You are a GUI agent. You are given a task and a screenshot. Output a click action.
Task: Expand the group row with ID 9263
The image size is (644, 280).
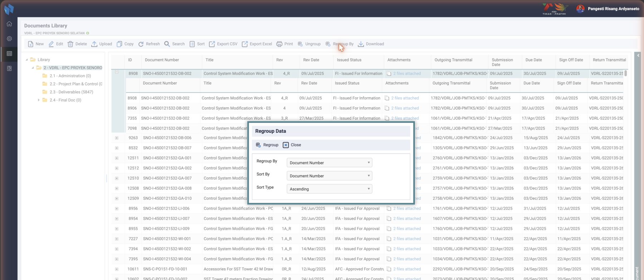click(117, 138)
